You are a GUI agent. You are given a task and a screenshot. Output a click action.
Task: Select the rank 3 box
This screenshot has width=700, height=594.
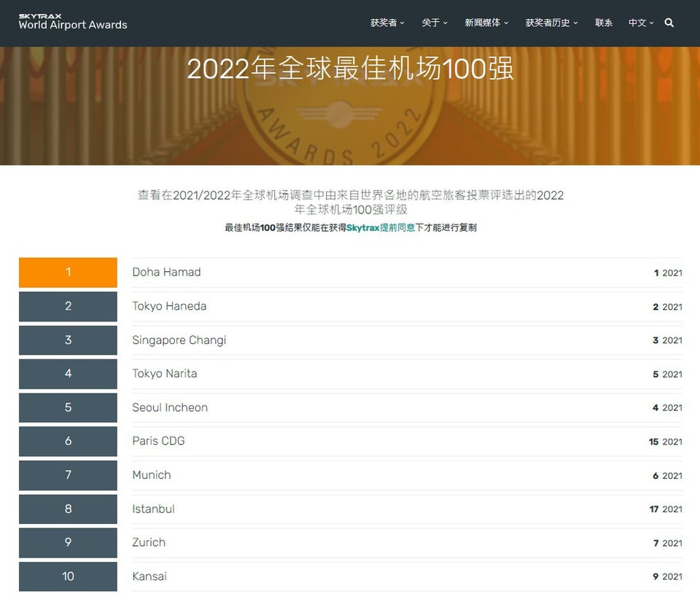coord(68,340)
